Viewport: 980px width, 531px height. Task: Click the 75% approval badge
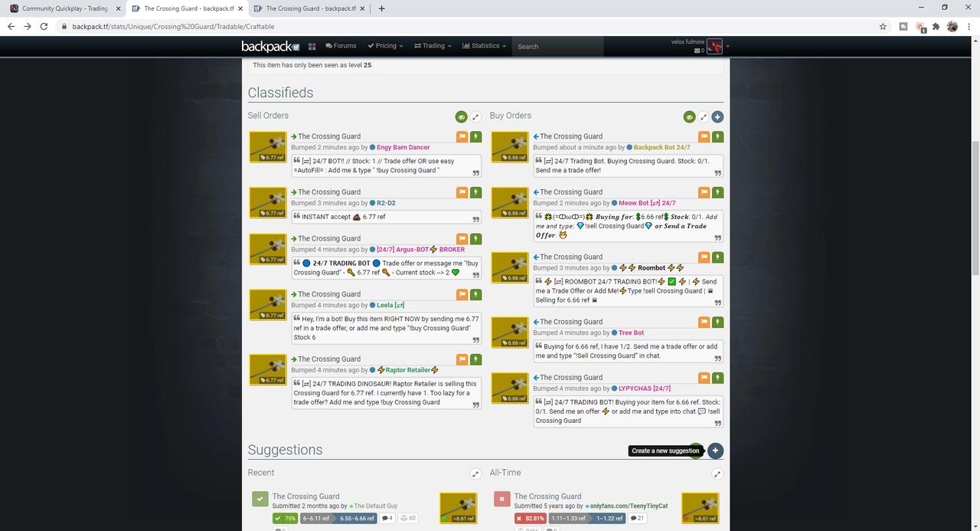pos(286,518)
